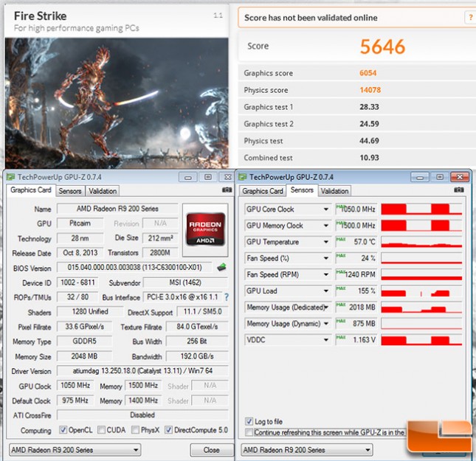Toggle the DirectCompute 5.0 checkbox
476x461 pixels.
click(168, 430)
